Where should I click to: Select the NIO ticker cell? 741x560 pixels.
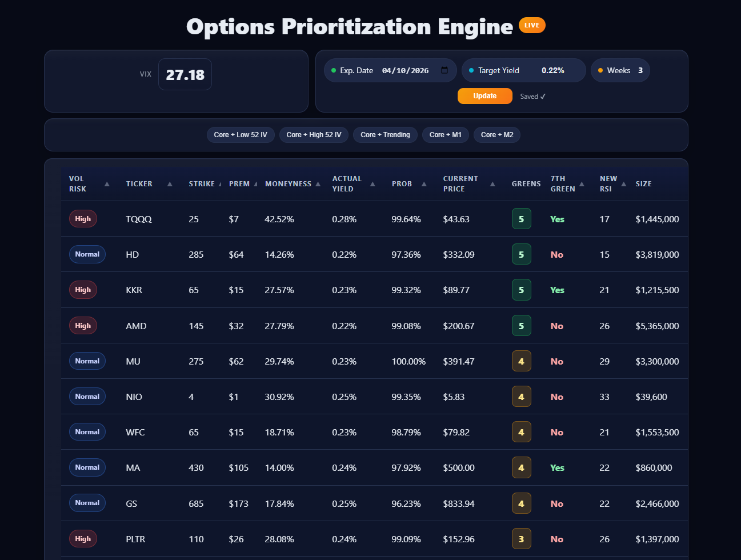click(134, 397)
